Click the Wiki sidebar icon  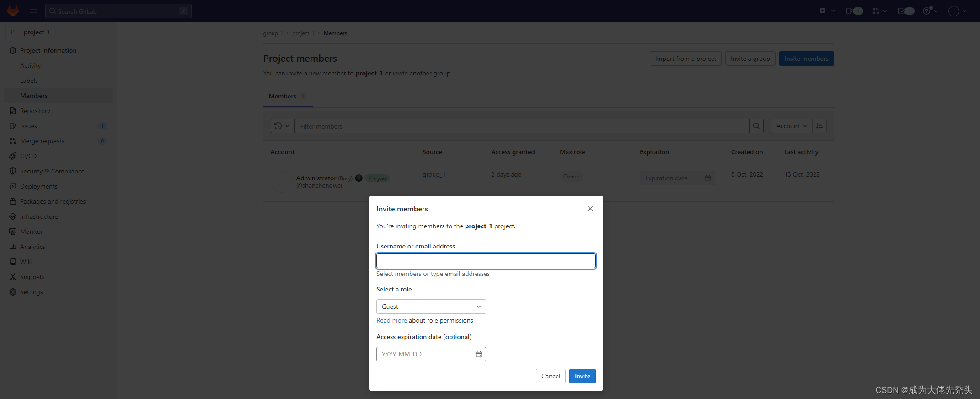pos(13,262)
